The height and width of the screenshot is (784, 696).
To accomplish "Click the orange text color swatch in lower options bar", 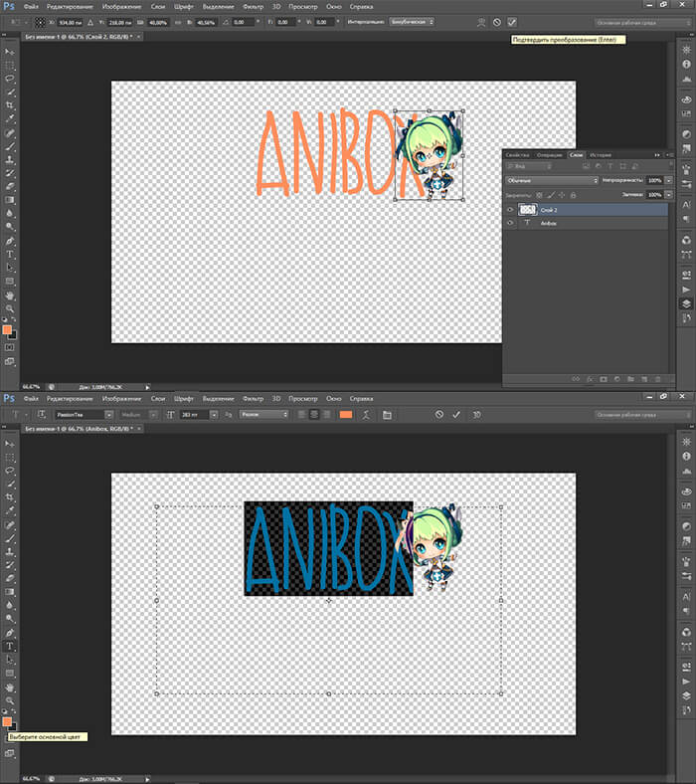I will (346, 413).
